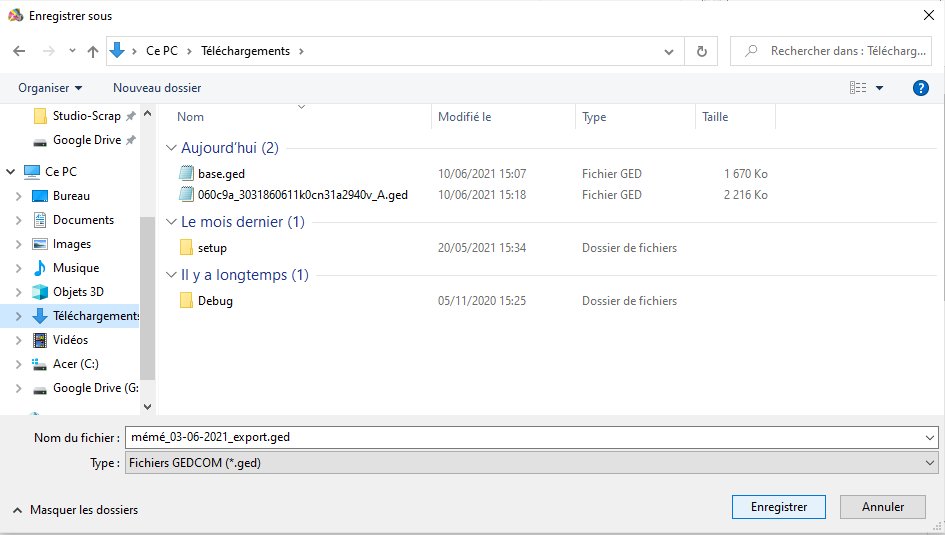Expand the Documents tree node
This screenshot has width=945, height=535.
pyautogui.click(x=18, y=220)
